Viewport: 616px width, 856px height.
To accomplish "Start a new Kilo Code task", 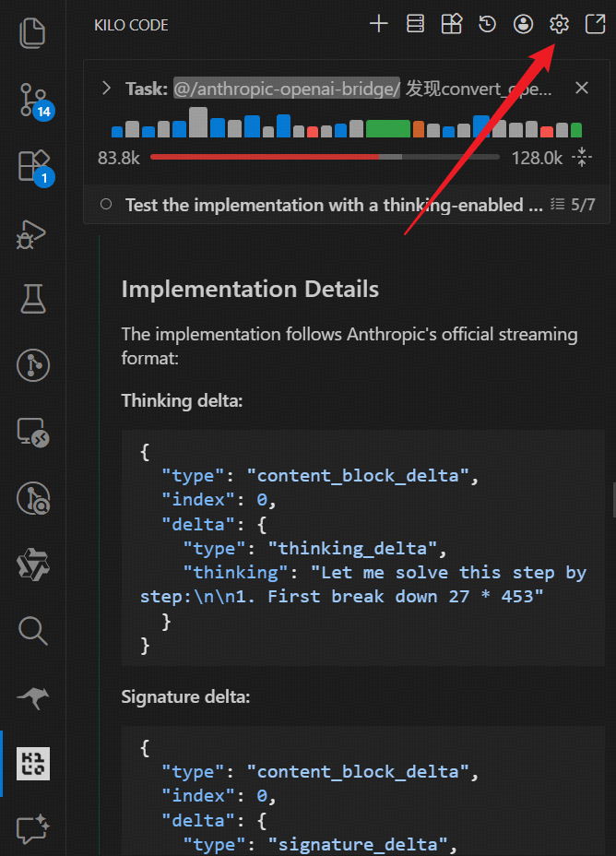I will 379,25.
